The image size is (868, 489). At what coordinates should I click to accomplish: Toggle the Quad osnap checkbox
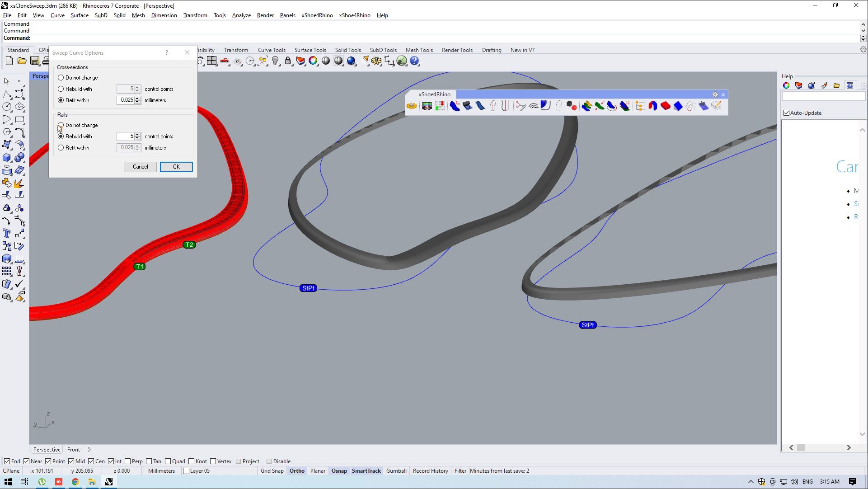click(x=168, y=461)
